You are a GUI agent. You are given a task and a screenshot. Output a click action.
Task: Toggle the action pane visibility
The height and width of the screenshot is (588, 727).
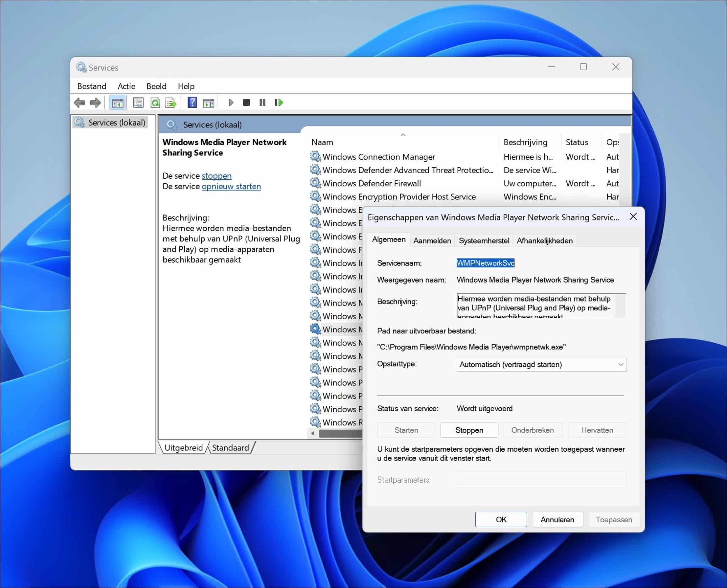click(x=209, y=103)
